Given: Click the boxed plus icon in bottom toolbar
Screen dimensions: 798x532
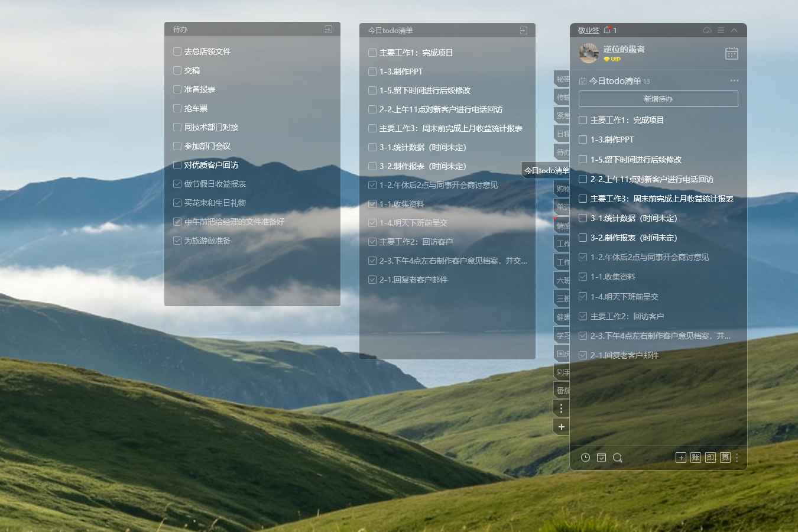Looking at the screenshot, I should (681, 458).
